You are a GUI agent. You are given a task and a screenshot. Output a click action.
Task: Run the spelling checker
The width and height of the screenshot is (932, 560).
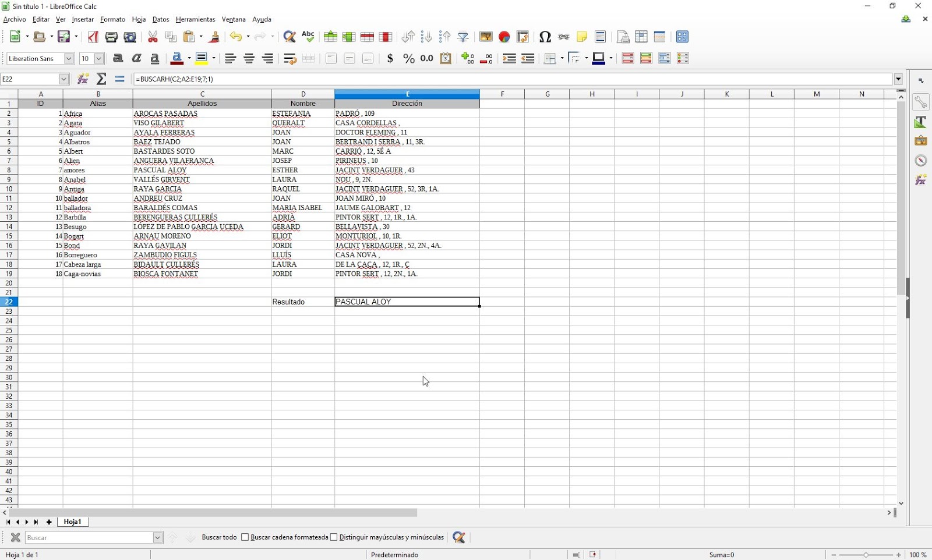(309, 37)
